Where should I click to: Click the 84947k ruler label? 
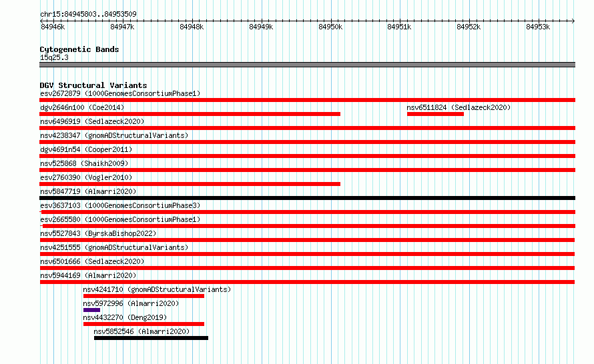[122, 27]
